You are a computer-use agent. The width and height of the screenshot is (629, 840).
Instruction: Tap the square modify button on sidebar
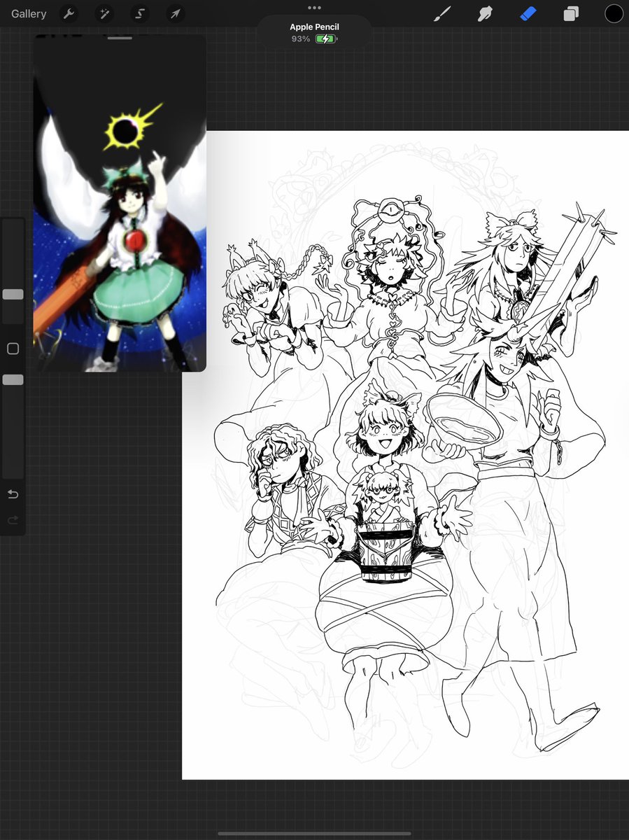pos(13,349)
